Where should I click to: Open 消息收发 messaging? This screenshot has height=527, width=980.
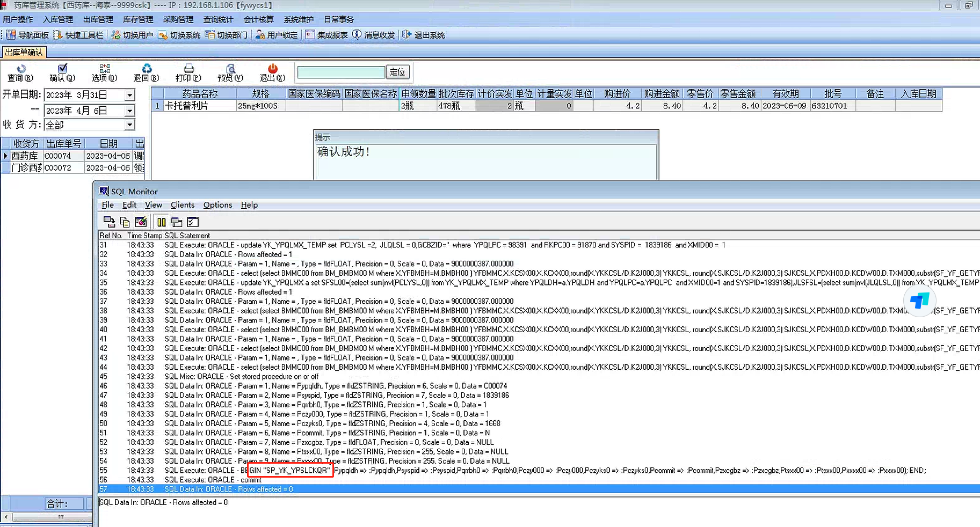tap(374, 35)
